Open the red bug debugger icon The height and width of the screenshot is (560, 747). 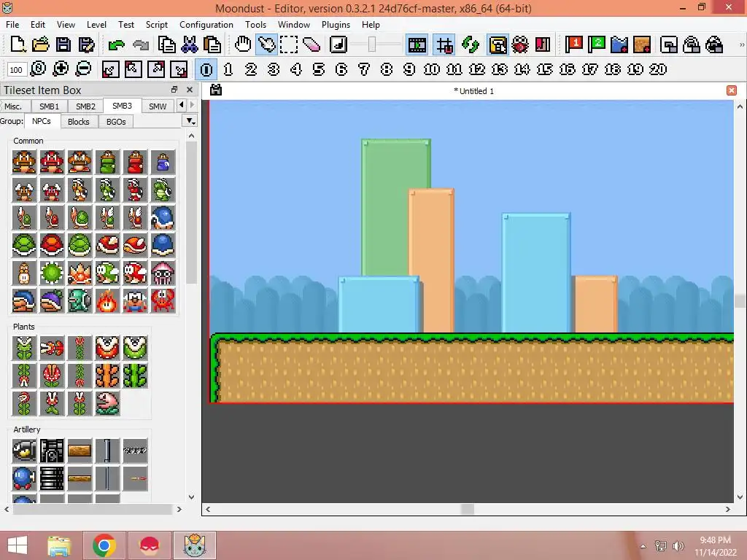[520, 44]
